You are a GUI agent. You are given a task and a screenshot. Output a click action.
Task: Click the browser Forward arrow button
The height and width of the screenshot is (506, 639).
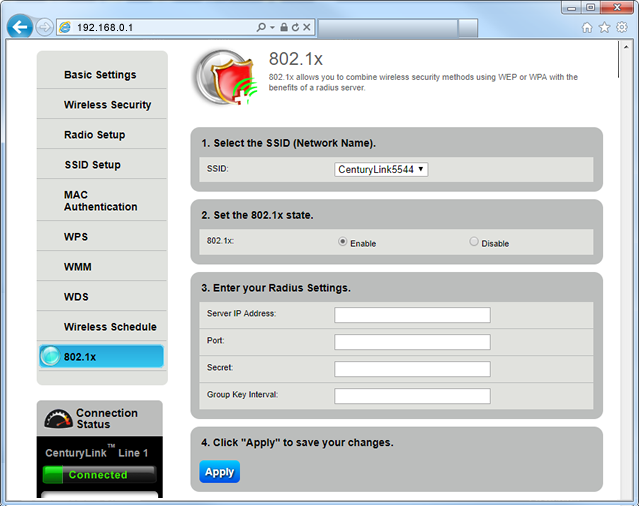coord(44,27)
